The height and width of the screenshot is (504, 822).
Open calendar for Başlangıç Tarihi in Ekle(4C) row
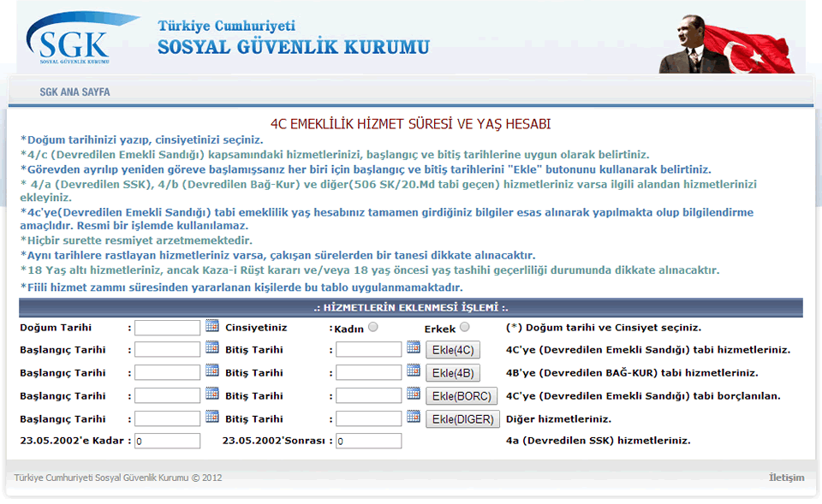coord(212,347)
